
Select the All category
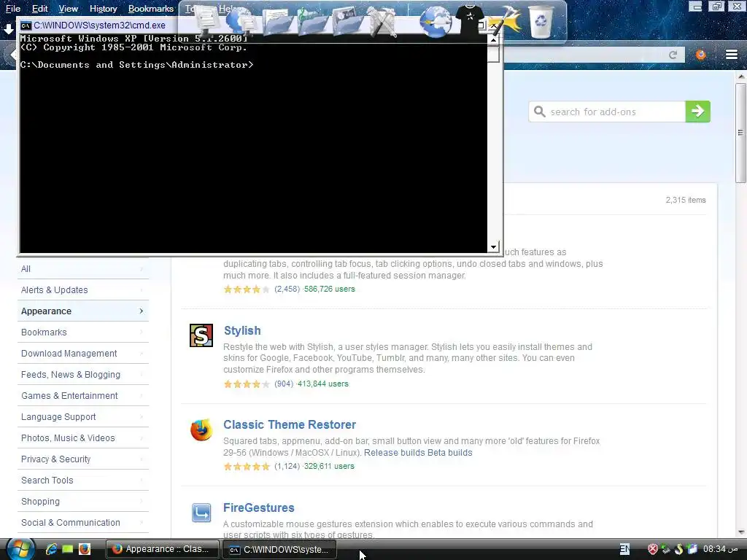83,268
